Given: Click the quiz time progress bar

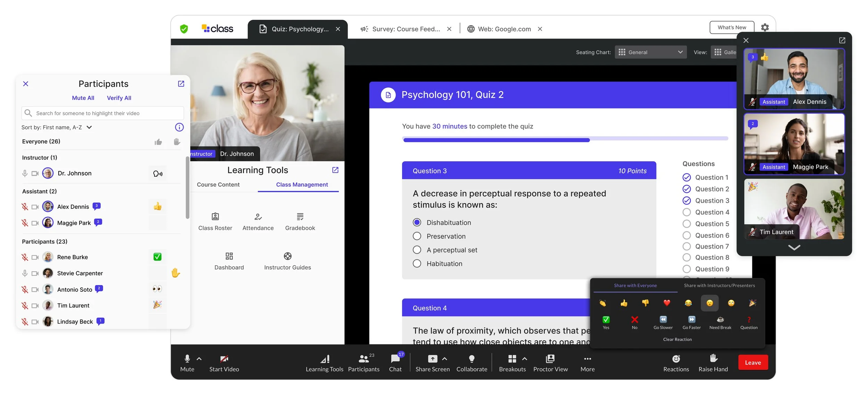Looking at the screenshot, I should [x=565, y=140].
